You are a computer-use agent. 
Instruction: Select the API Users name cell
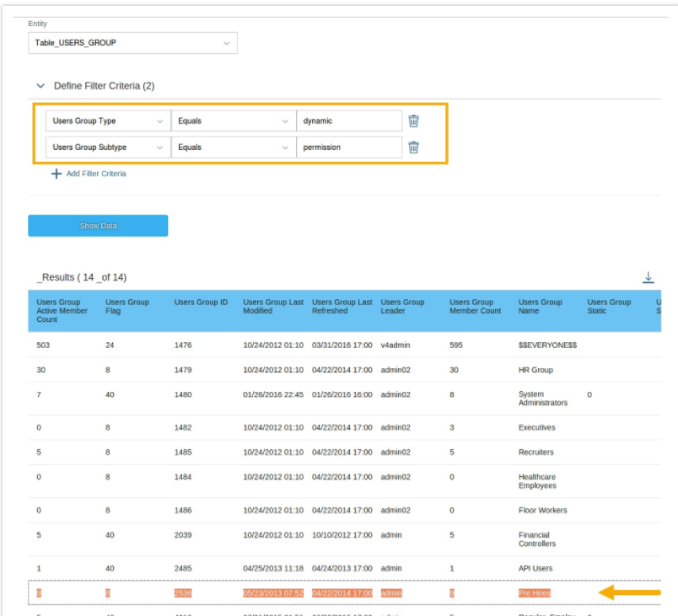click(535, 568)
